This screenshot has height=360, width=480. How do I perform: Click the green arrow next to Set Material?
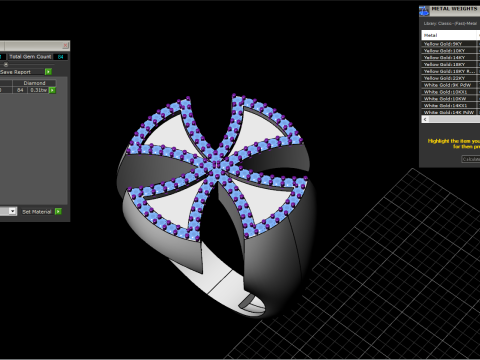click(x=58, y=211)
